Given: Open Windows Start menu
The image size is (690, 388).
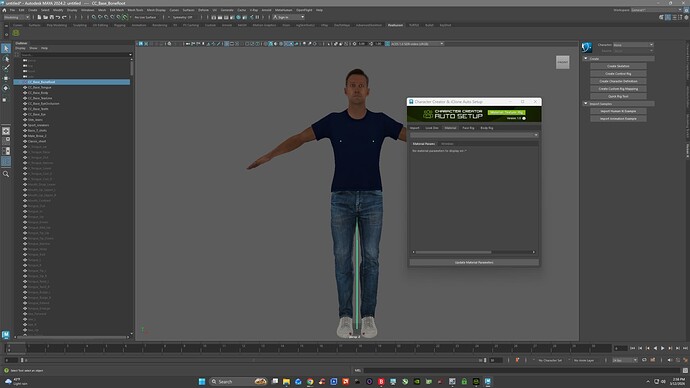Looking at the screenshot, I should (202, 381).
